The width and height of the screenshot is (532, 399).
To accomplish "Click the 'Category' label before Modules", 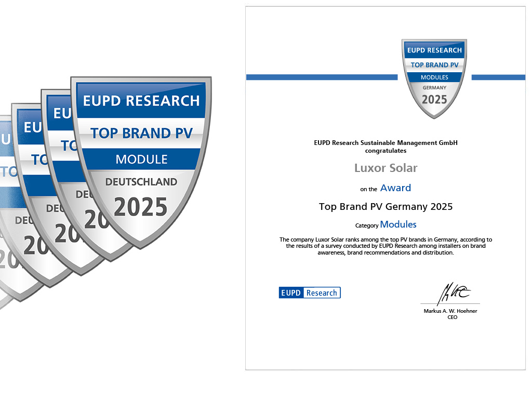I will [x=367, y=225].
